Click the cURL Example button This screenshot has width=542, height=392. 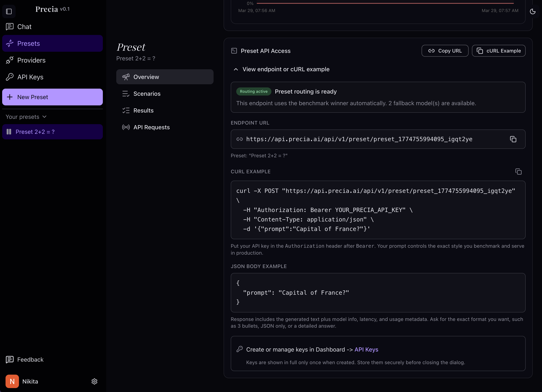tap(499, 51)
